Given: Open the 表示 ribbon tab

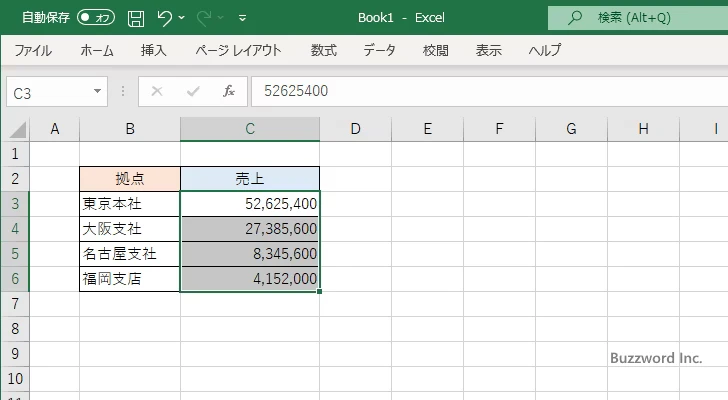Looking at the screenshot, I should click(x=488, y=50).
